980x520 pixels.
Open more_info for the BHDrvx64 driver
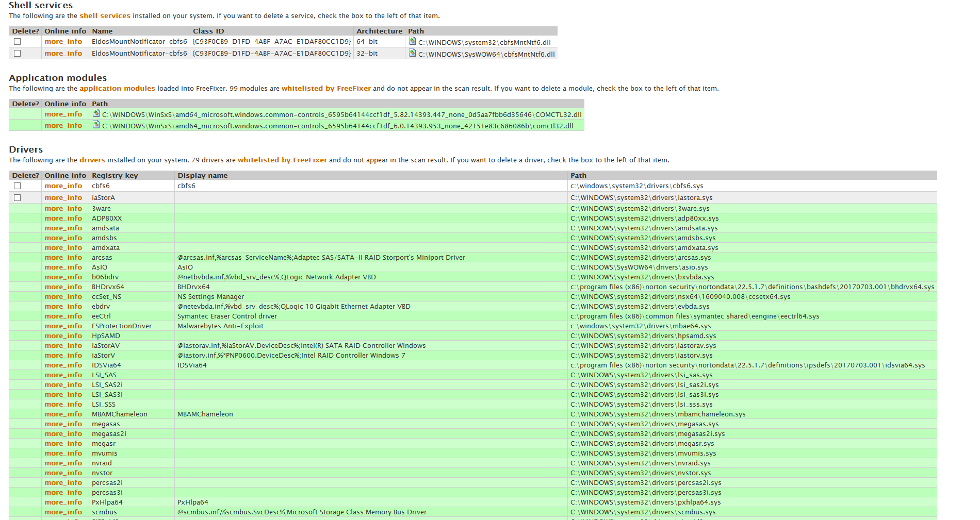[x=63, y=287]
